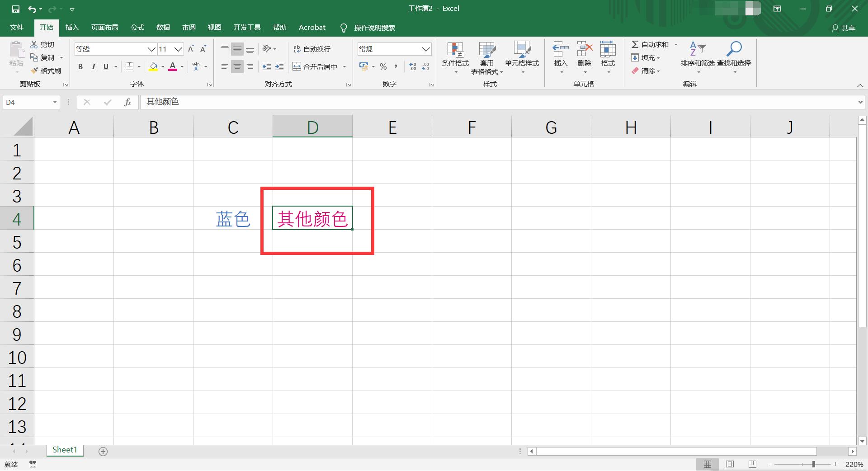Image resolution: width=868 pixels, height=471 pixels.
Task: Toggle align right
Action: [x=250, y=66]
